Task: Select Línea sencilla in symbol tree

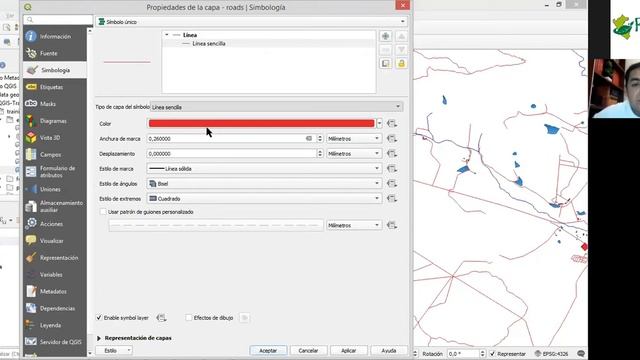Action: pos(209,43)
